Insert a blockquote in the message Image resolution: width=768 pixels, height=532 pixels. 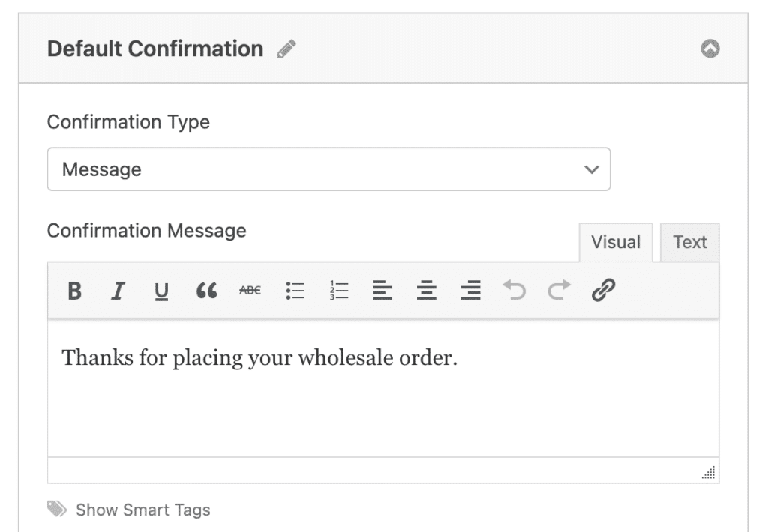206,291
